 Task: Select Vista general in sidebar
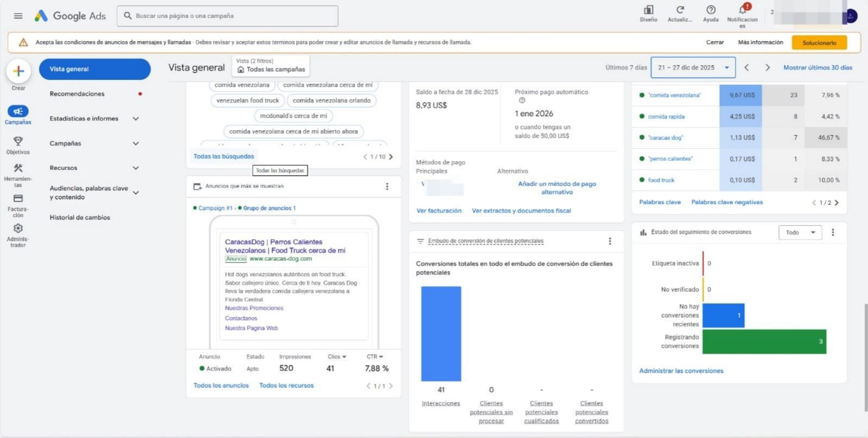point(95,69)
